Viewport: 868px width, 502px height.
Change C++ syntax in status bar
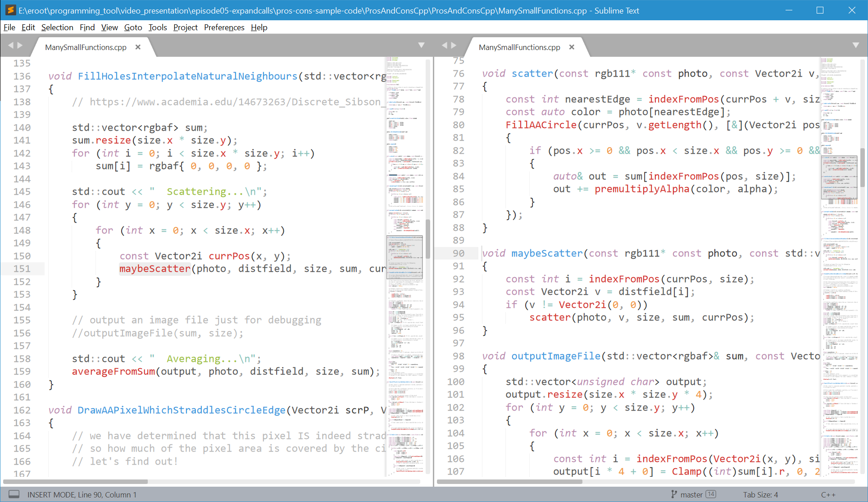click(828, 495)
